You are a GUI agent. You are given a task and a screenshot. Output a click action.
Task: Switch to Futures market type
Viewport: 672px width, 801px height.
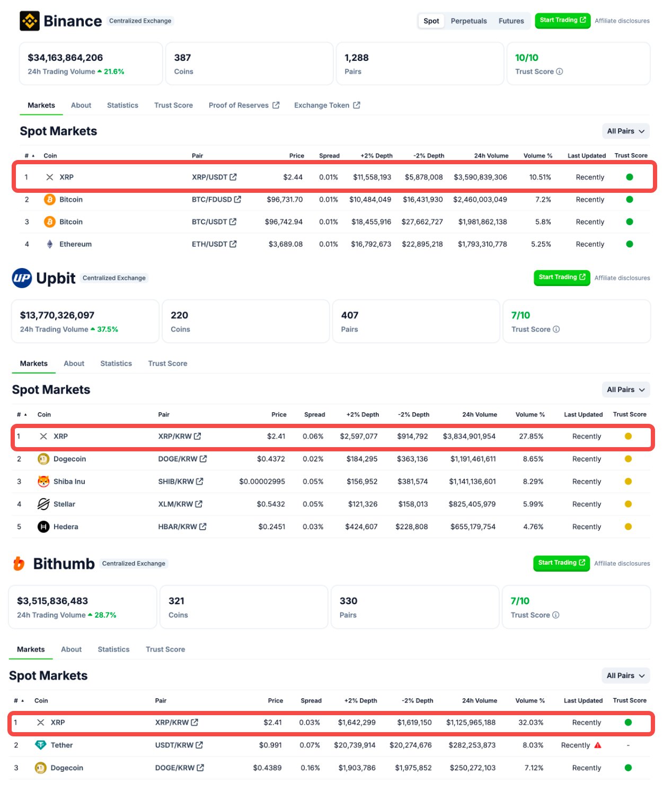tap(511, 21)
